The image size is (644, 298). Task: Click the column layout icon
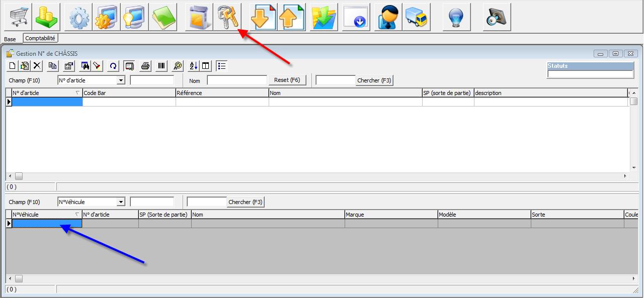click(x=206, y=65)
